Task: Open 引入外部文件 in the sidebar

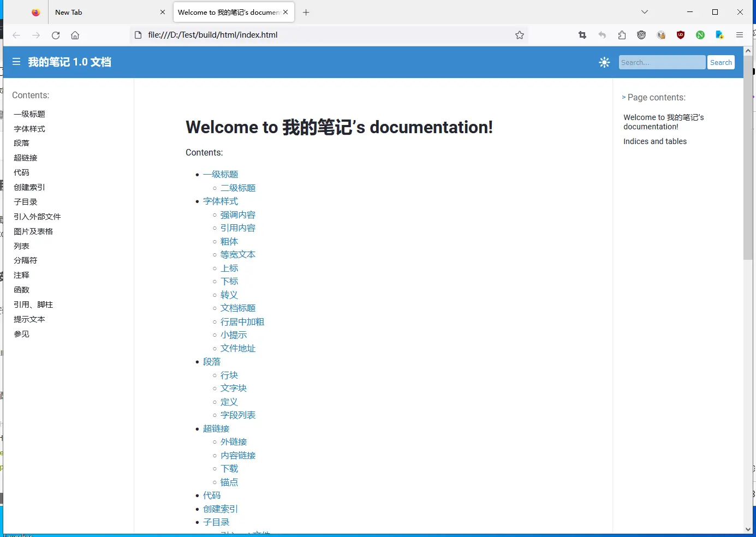Action: [x=37, y=217]
